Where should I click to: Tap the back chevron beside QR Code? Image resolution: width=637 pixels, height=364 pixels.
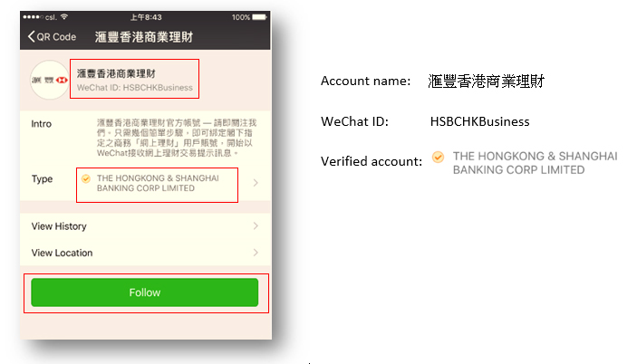(32, 36)
